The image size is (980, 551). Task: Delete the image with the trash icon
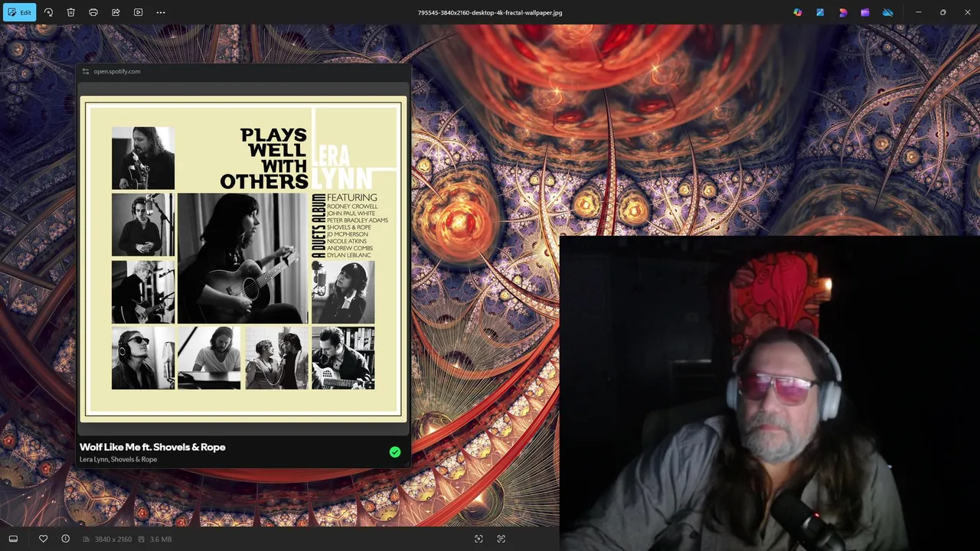[x=70, y=12]
